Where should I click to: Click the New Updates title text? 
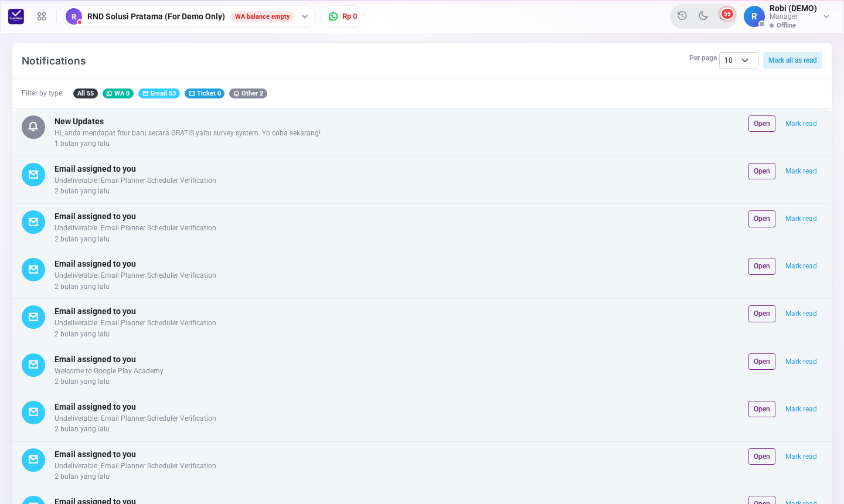pos(79,121)
